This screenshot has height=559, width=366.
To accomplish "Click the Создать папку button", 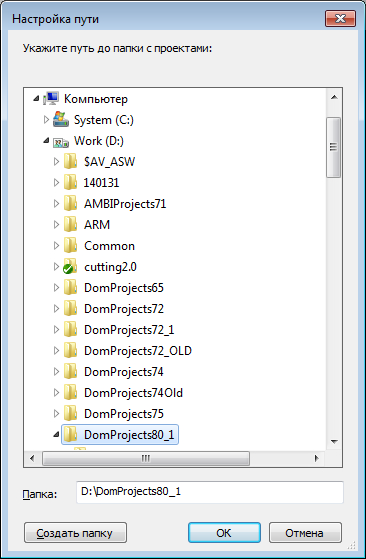I will point(75,533).
